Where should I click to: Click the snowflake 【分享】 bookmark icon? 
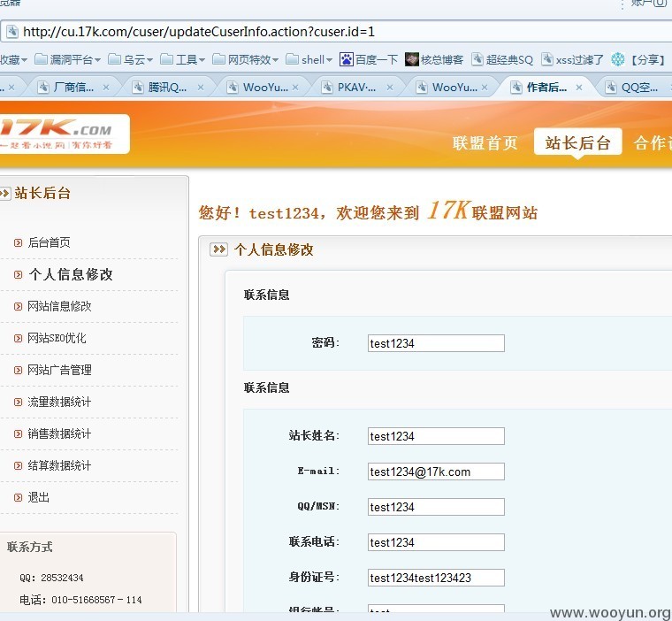(617, 59)
